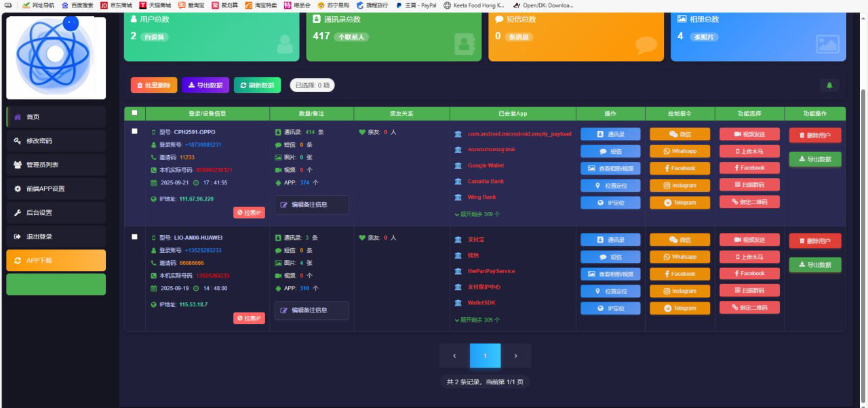The height and width of the screenshot is (408, 868).
Task: Click the key icon beside 修改密码
Action: (18, 141)
